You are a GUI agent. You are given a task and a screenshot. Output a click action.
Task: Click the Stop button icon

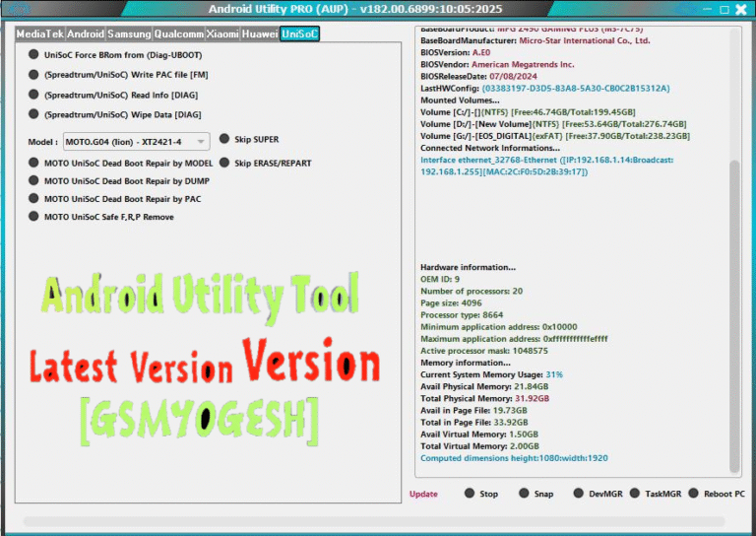point(469,494)
